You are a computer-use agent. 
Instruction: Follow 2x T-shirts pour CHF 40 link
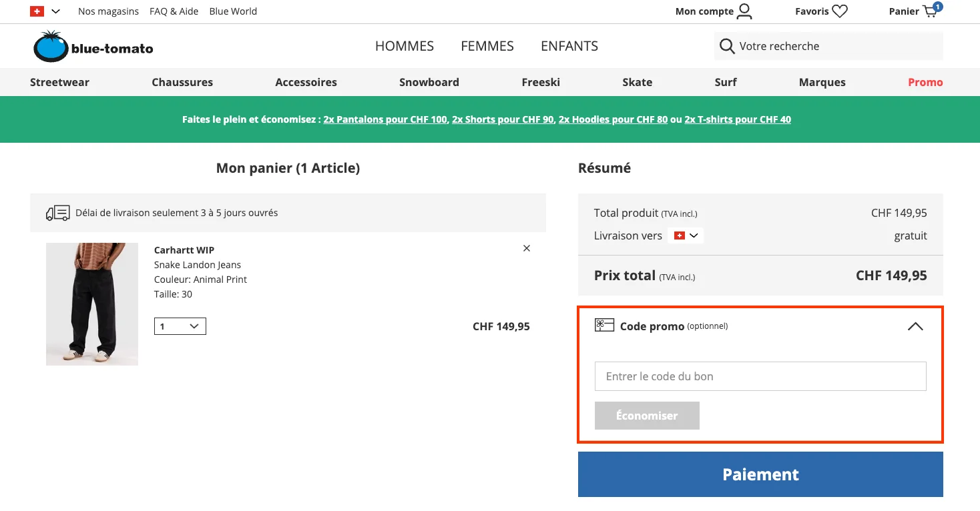tap(738, 119)
